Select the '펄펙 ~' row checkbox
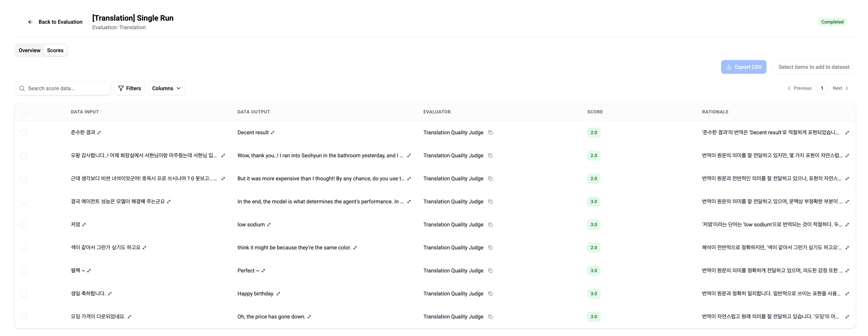The height and width of the screenshot is (336, 868). click(x=23, y=271)
